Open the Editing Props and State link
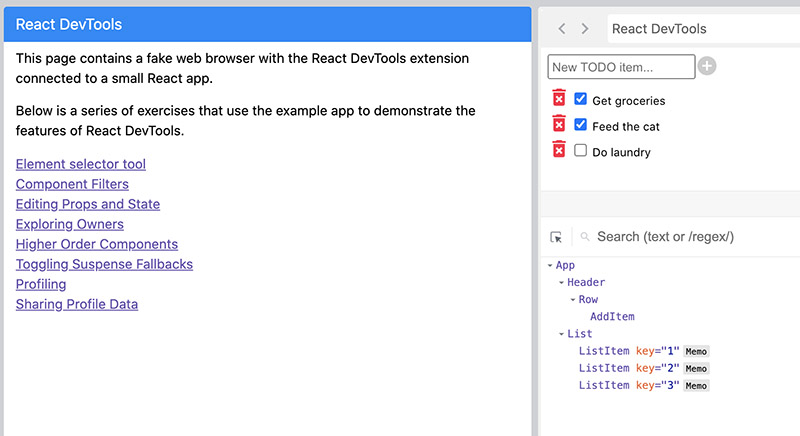This screenshot has height=436, width=800. tap(88, 204)
